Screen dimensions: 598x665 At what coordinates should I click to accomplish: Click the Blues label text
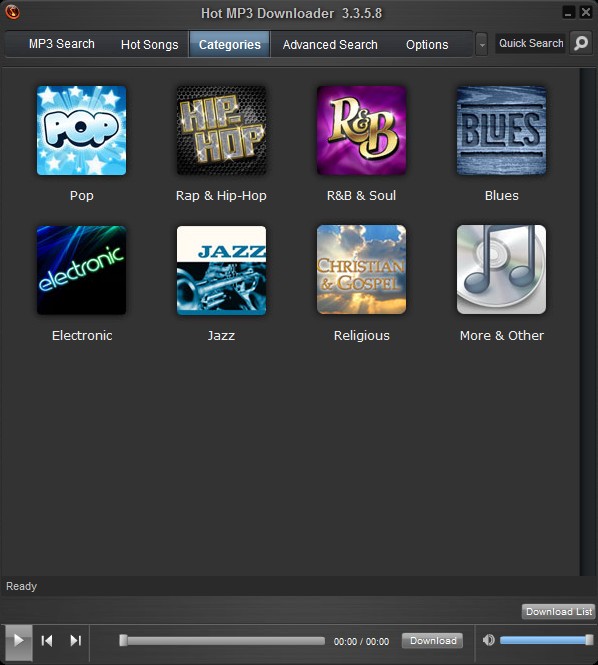coord(501,196)
